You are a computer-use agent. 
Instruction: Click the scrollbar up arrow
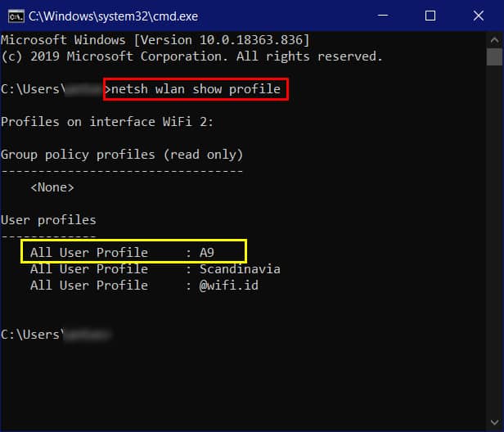[x=495, y=41]
